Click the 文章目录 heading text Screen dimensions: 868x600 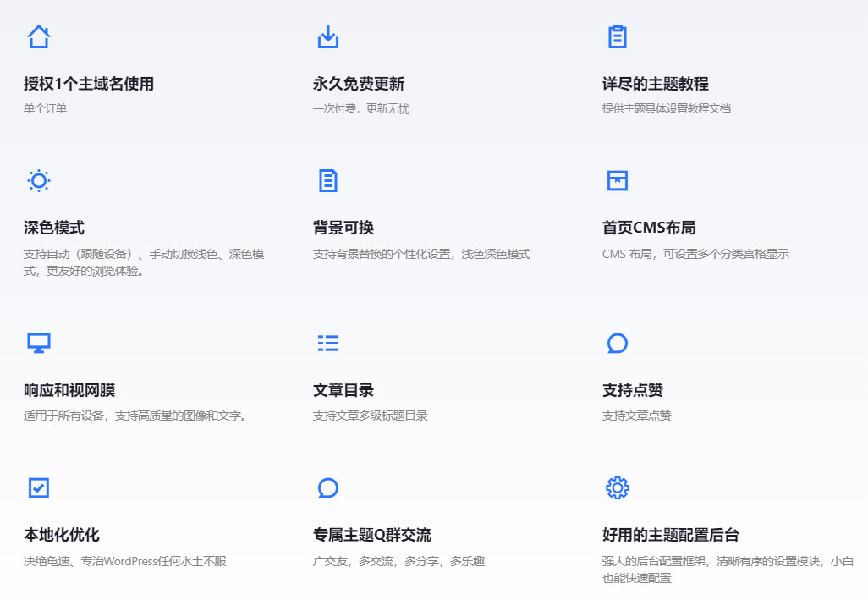coord(343,390)
